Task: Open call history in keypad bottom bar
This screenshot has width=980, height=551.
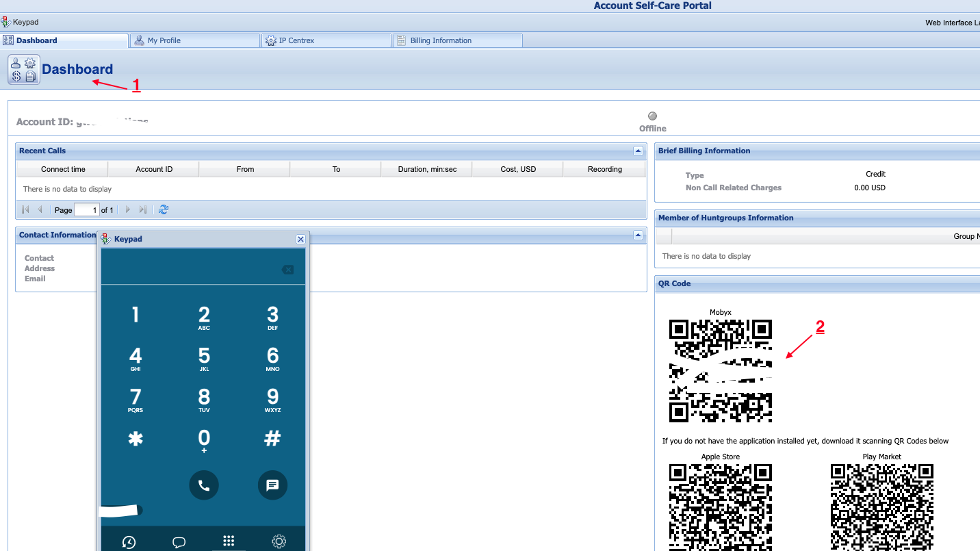Action: (129, 542)
